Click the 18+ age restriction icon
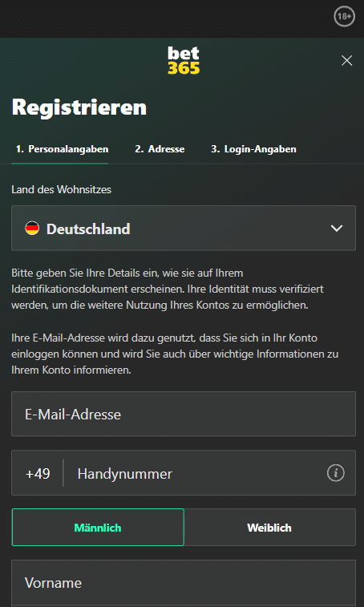 (344, 17)
